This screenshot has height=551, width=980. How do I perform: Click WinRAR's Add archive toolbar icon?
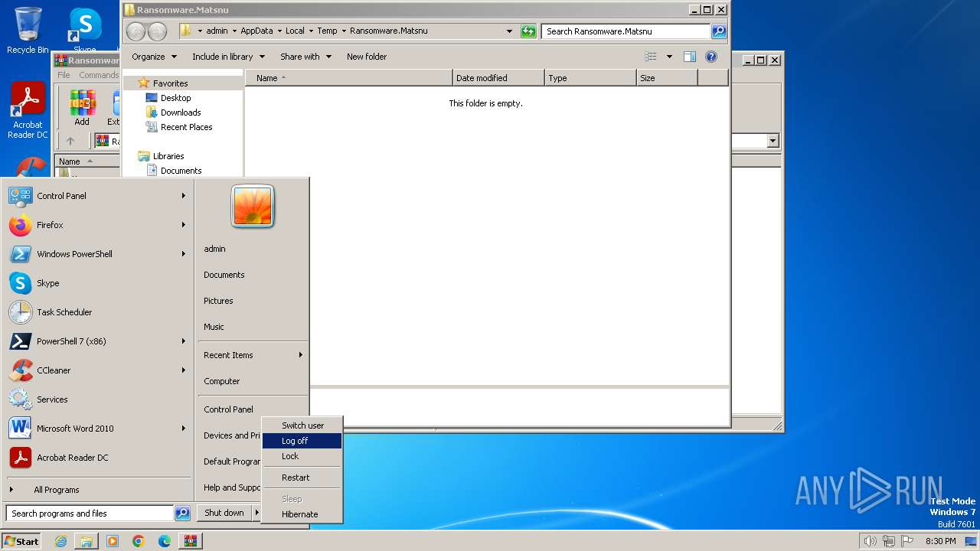pyautogui.click(x=82, y=108)
